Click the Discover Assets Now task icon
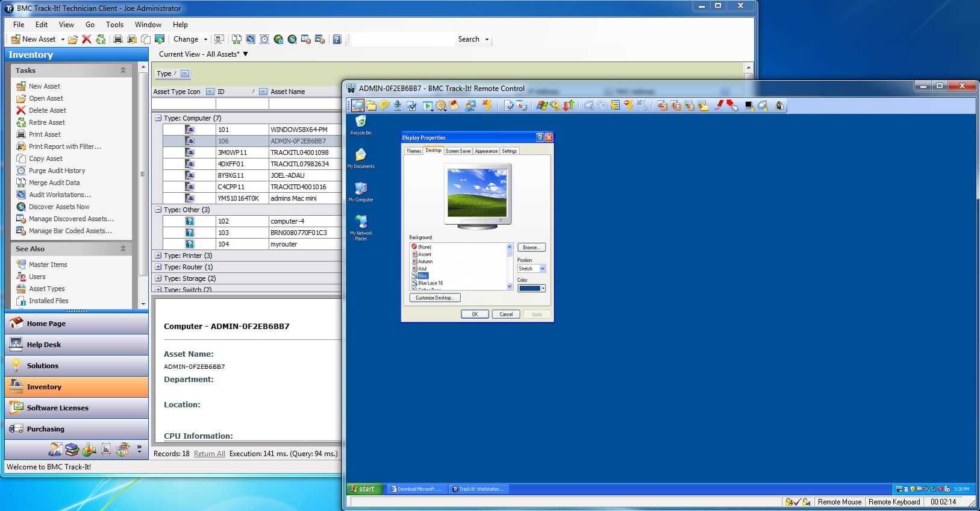 coord(21,207)
